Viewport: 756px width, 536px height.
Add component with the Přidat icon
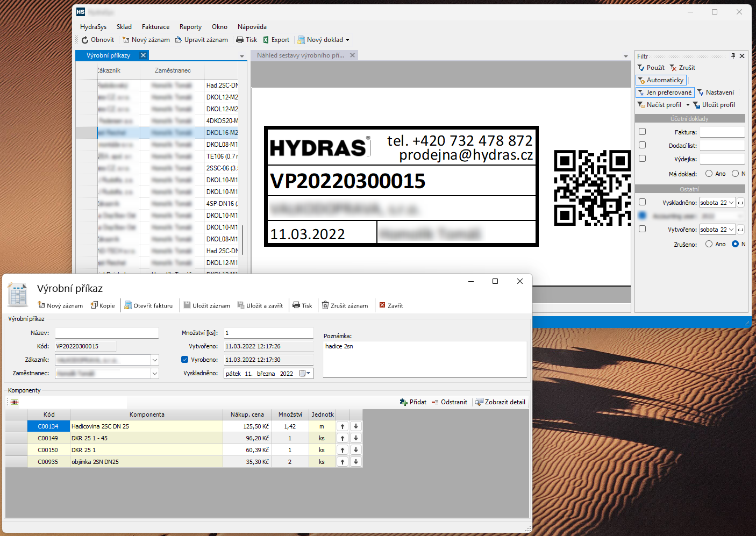click(x=403, y=402)
